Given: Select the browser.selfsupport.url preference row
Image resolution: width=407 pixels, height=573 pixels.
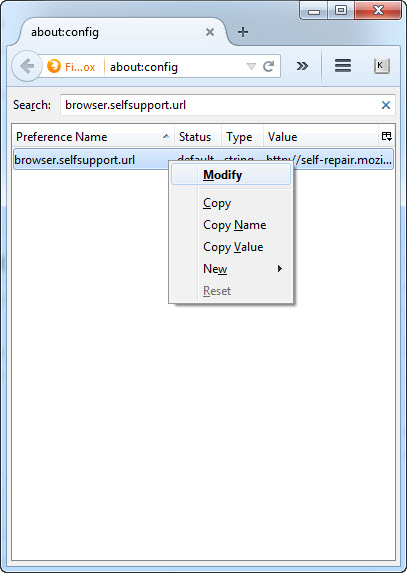Looking at the screenshot, I should tap(203, 160).
